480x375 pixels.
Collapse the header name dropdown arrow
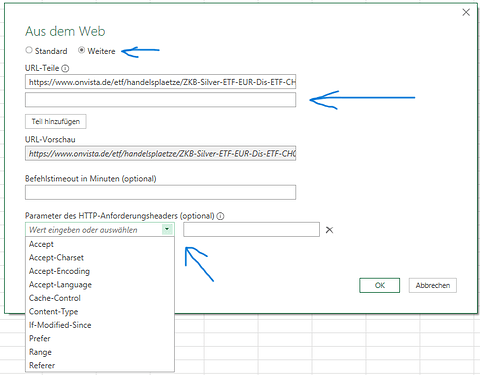click(x=167, y=229)
